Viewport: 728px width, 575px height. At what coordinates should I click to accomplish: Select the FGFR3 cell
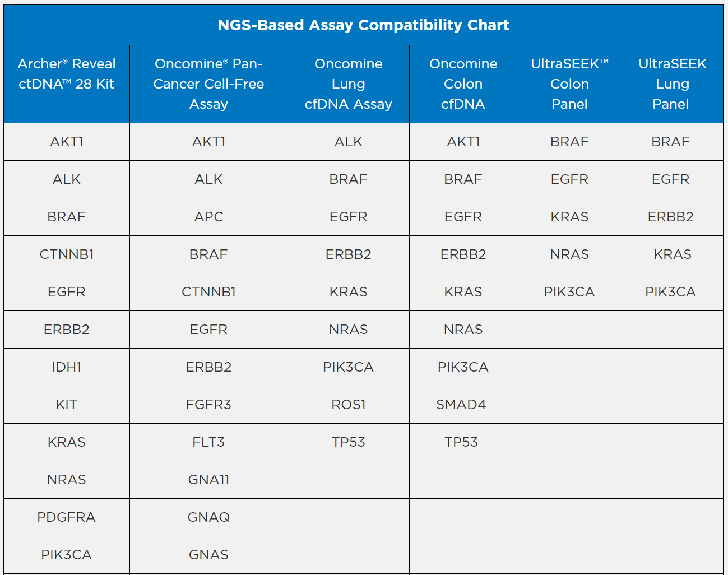[208, 405]
